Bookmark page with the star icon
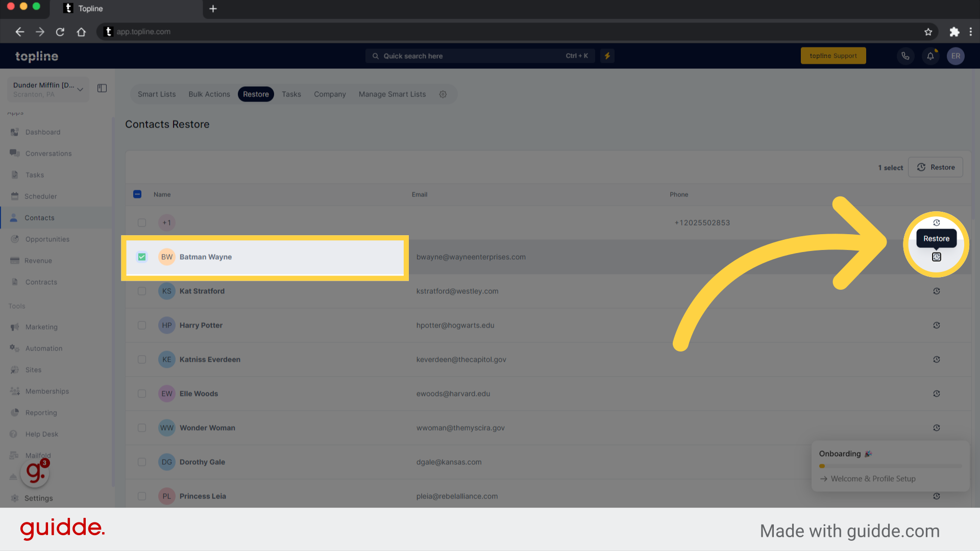This screenshot has height=551, width=980. point(928,32)
